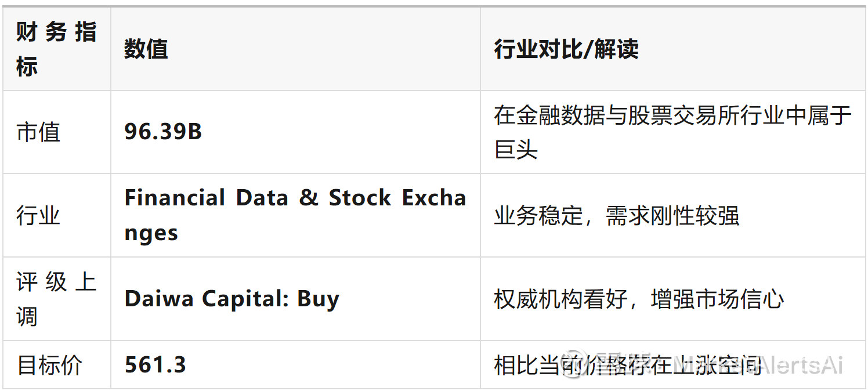Click the 行业 row label
The image size is (868, 391).
click(38, 216)
